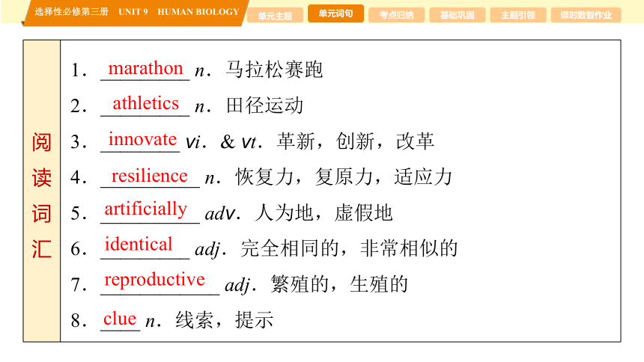This screenshot has height=362, width=644.
Task: Click the definition 线索，提示
Action: [224, 320]
